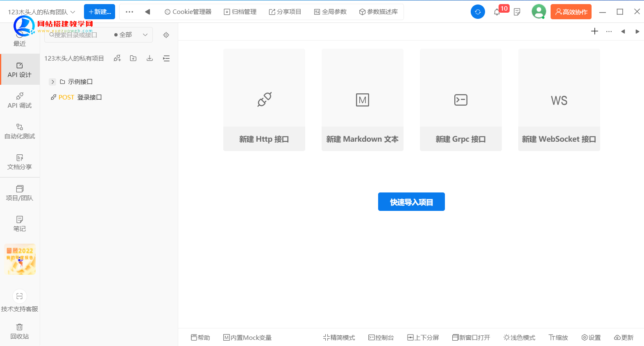Toggle simplified mode (精简模式)
The width and height of the screenshot is (644, 346).
tap(339, 337)
